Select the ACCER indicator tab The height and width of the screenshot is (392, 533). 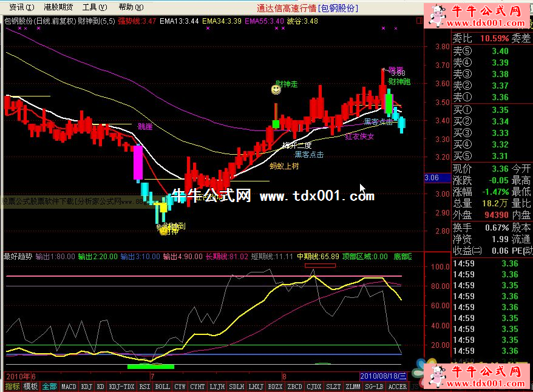[398, 387]
